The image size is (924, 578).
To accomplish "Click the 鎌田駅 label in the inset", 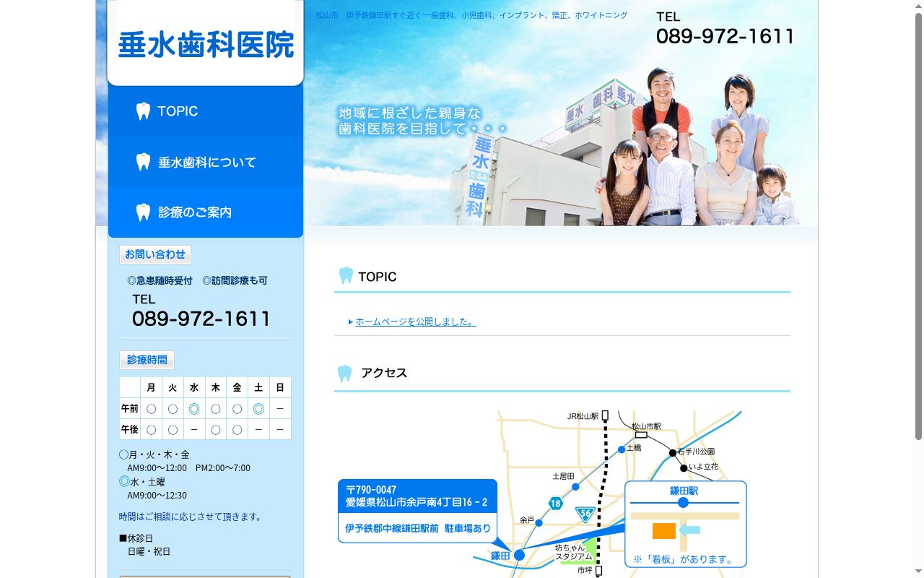I will coord(684,491).
